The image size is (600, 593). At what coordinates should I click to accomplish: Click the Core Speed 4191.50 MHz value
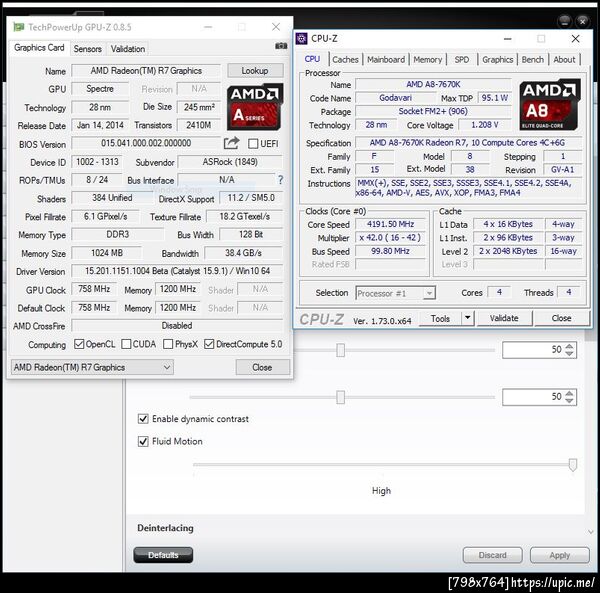click(x=390, y=224)
